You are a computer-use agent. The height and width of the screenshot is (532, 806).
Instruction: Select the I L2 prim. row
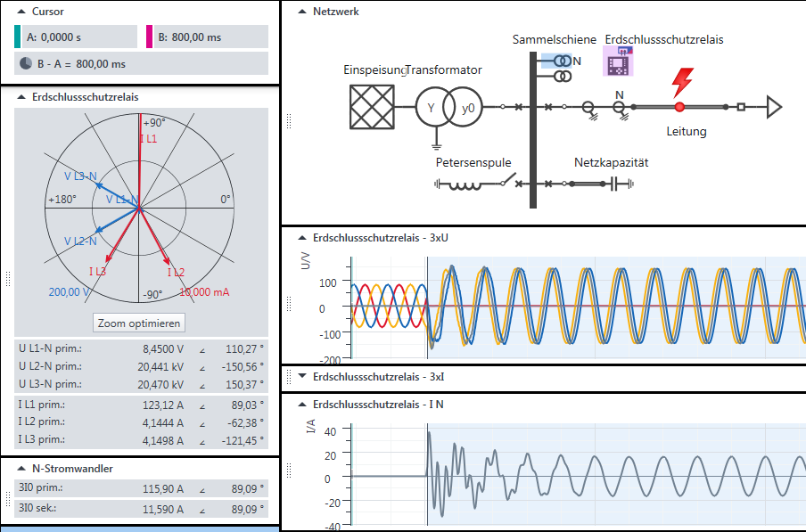pos(142,422)
